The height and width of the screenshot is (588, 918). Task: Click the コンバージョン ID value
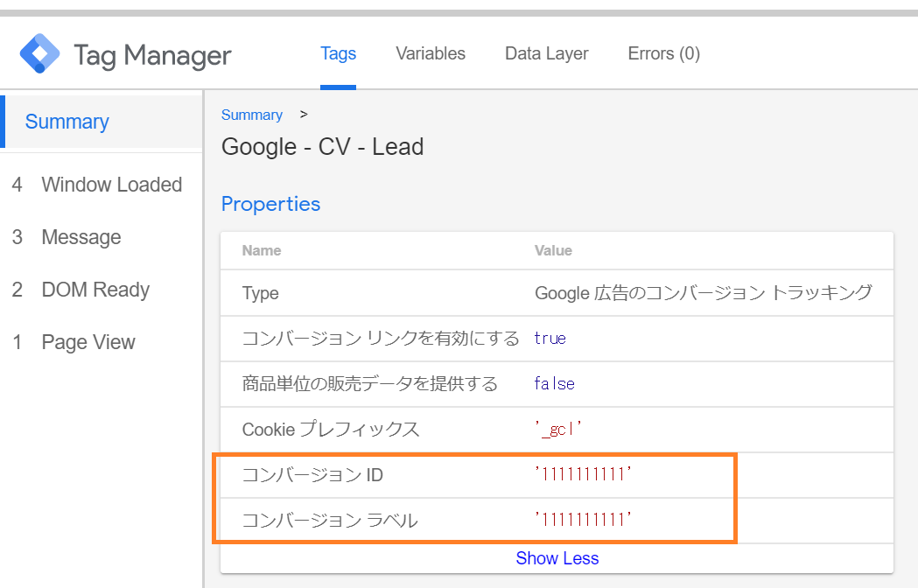point(583,475)
